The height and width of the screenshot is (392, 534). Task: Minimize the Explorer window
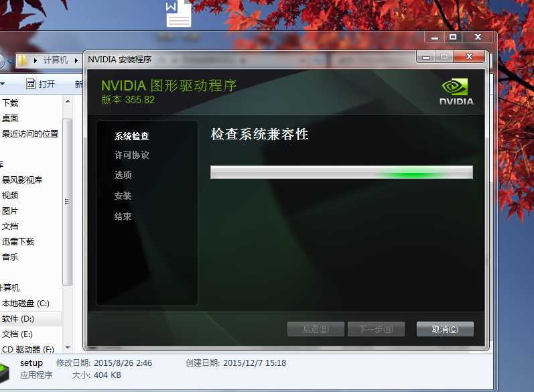click(x=435, y=37)
